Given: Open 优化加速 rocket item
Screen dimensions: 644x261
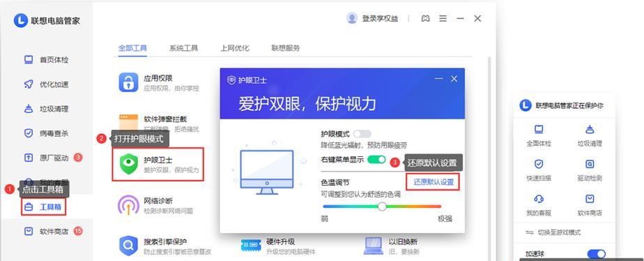Looking at the screenshot, I should [46, 84].
